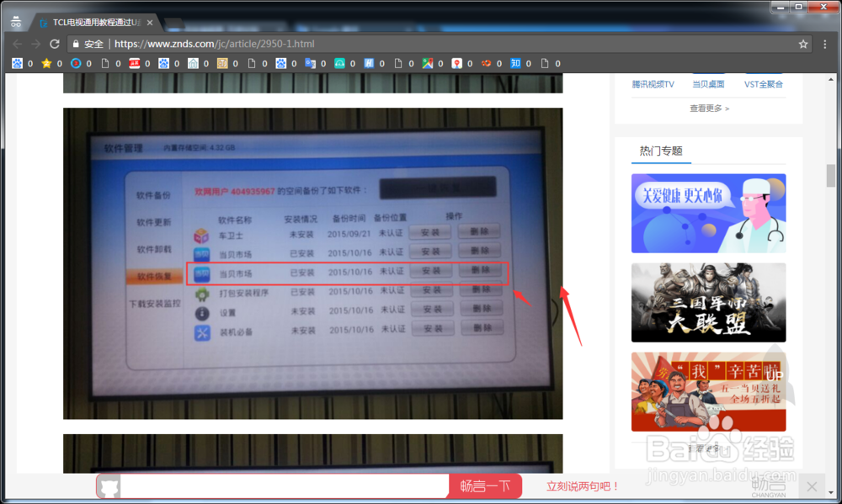Go forward to the next page
This screenshot has height=504, width=842.
pos(36,44)
